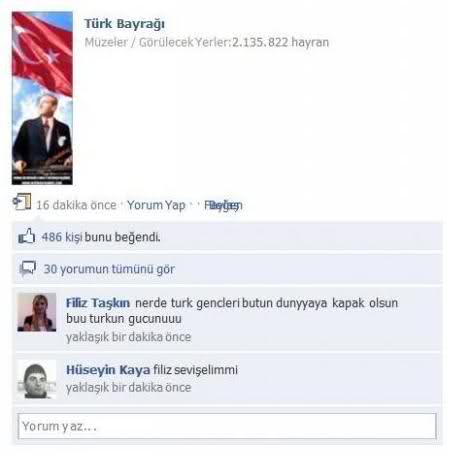Viewport: 449px width, 456px height.
Task: Click the Beğen link under the post
Action: (223, 205)
